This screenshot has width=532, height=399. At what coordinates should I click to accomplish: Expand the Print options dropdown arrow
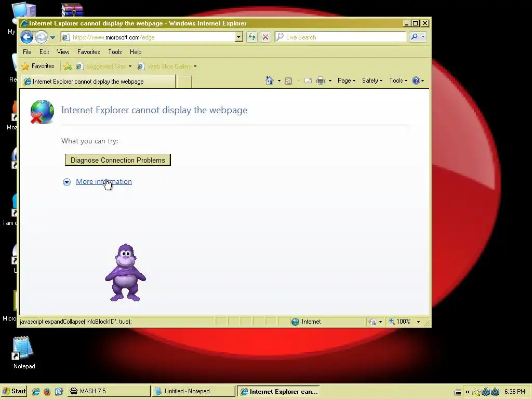coord(330,81)
